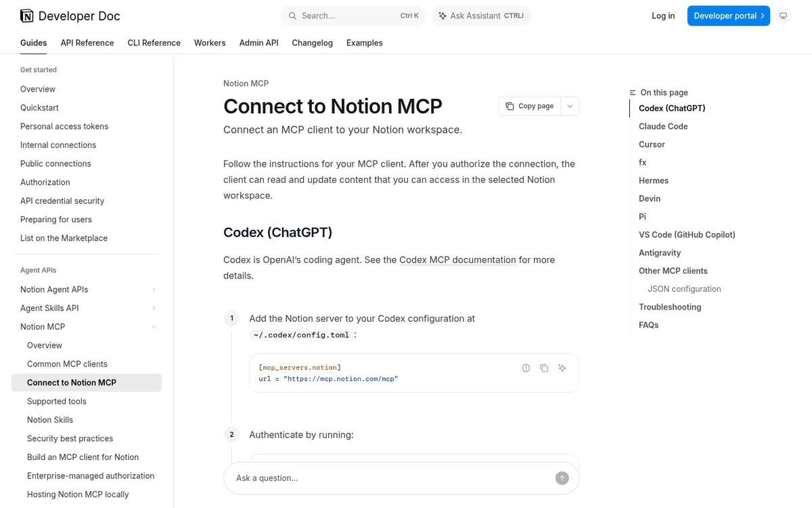This screenshot has width=812, height=508.
Task: Open Common MCP clients page
Action: tap(67, 364)
